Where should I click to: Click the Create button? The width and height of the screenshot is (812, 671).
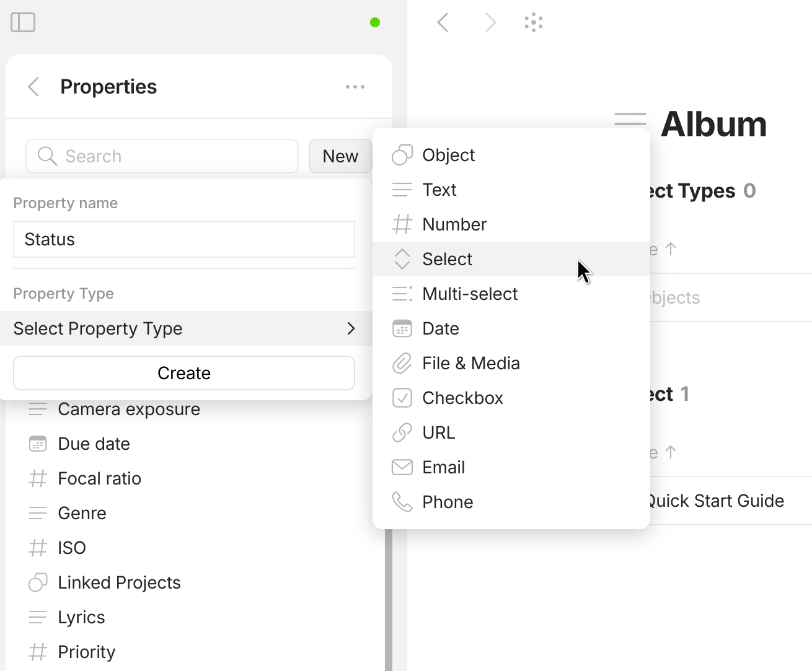coord(184,373)
